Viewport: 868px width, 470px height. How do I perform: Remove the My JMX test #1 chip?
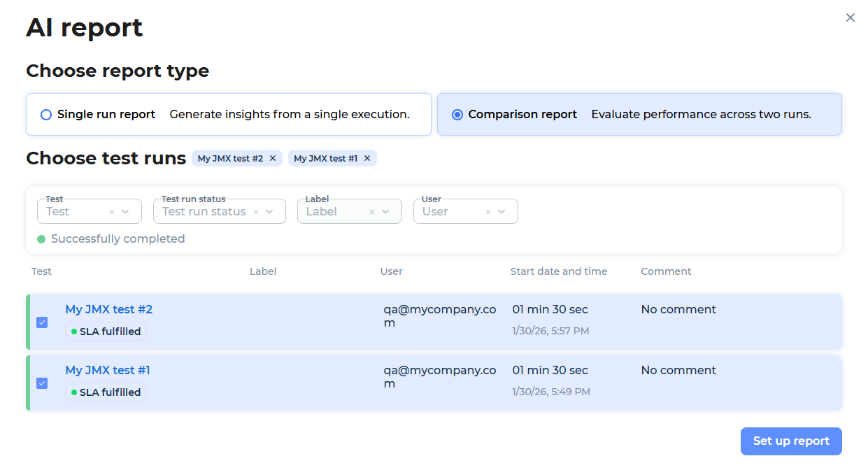click(367, 159)
